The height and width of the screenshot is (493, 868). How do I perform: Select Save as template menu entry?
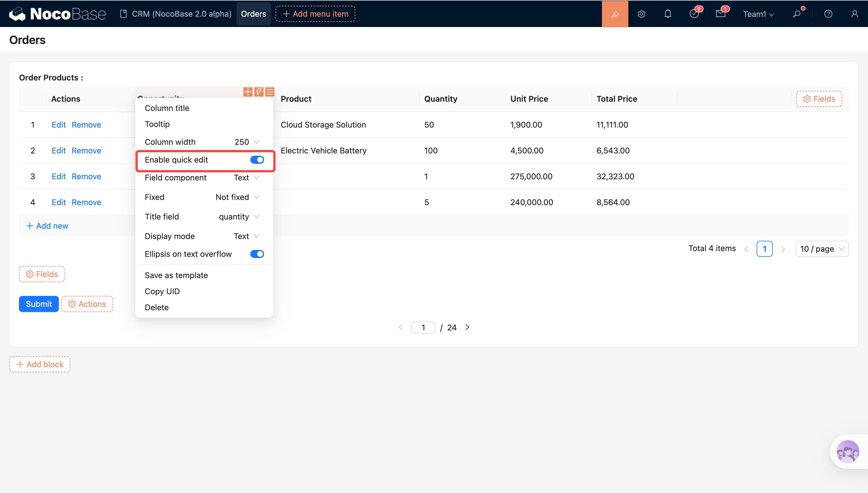176,275
